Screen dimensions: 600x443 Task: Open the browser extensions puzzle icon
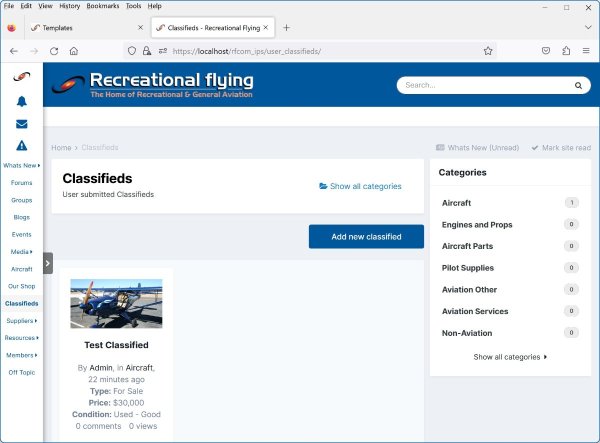click(x=566, y=50)
